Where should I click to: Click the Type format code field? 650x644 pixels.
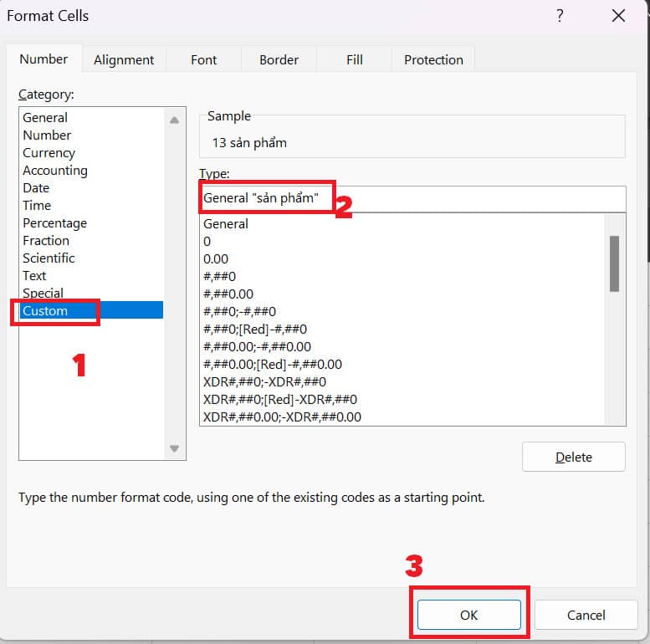(477, 199)
